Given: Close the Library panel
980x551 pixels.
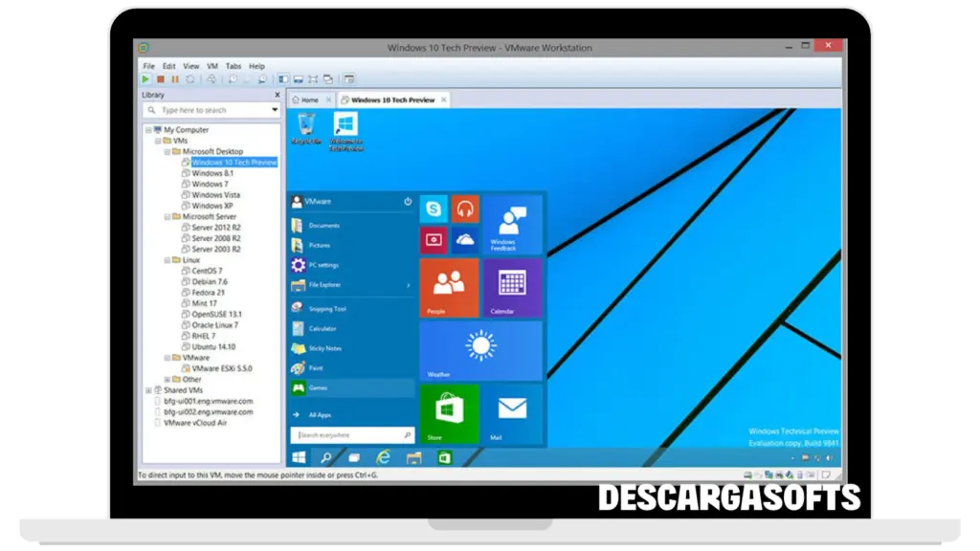Looking at the screenshot, I should [278, 95].
